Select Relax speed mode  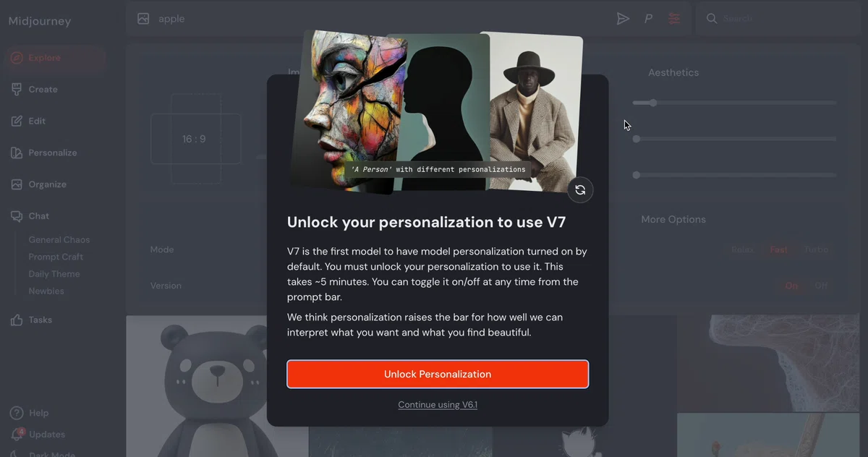pos(742,249)
